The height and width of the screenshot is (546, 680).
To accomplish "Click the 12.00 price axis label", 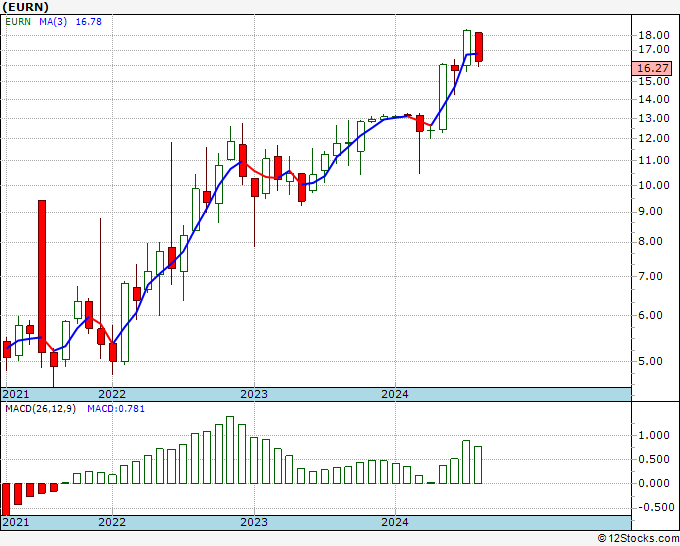I will [x=654, y=139].
